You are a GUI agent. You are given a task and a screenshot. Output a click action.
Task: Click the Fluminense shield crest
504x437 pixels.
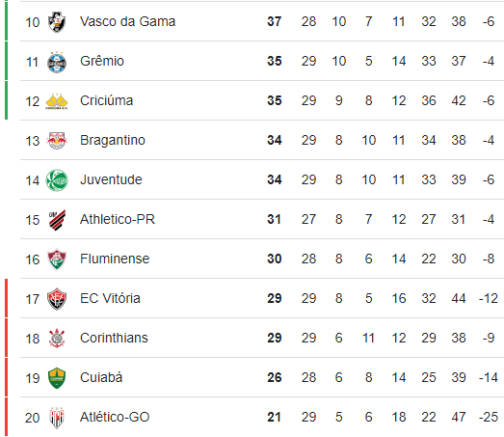pyautogui.click(x=57, y=259)
